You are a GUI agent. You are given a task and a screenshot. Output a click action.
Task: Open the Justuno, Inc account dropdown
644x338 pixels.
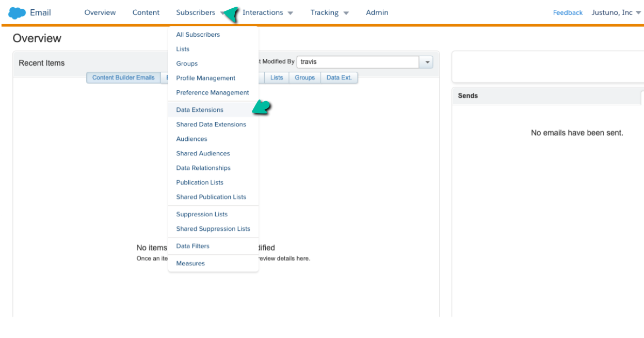616,12
